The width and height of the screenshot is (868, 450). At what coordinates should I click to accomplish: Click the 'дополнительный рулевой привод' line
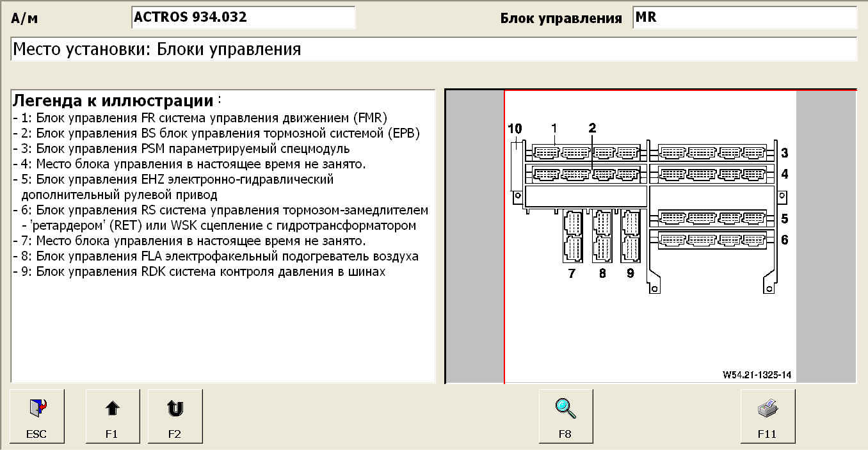click(119, 195)
